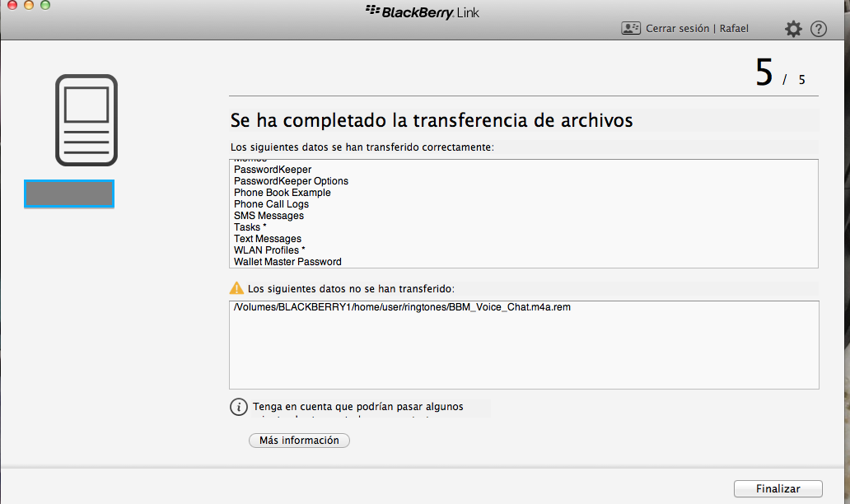Click the help question mark icon
This screenshot has height=504, width=850.
point(819,29)
